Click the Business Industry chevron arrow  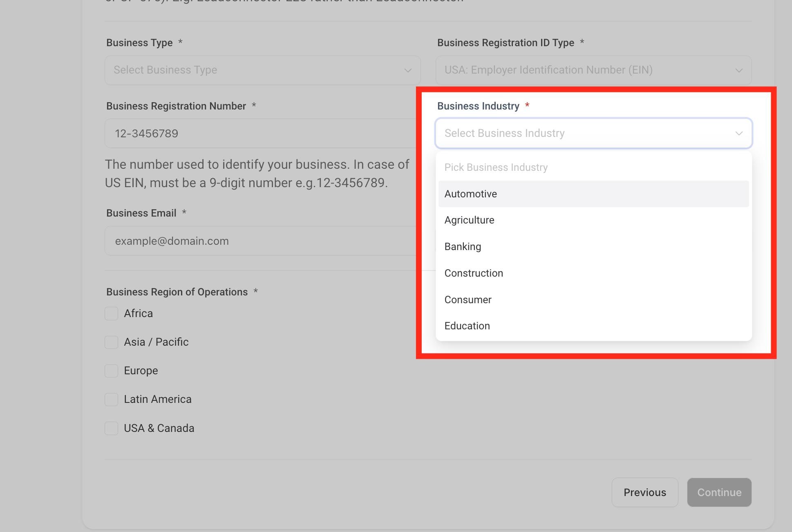click(x=738, y=134)
